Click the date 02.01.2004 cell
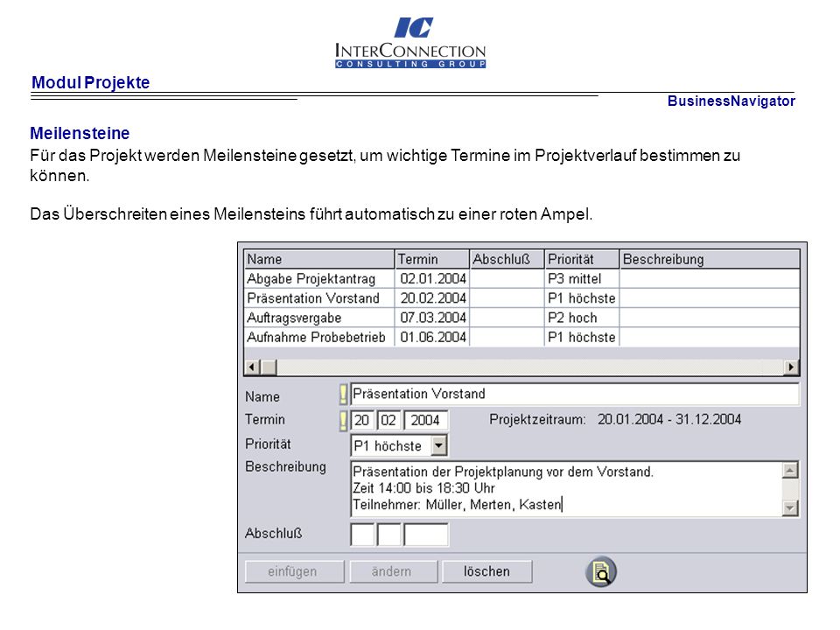 433,279
